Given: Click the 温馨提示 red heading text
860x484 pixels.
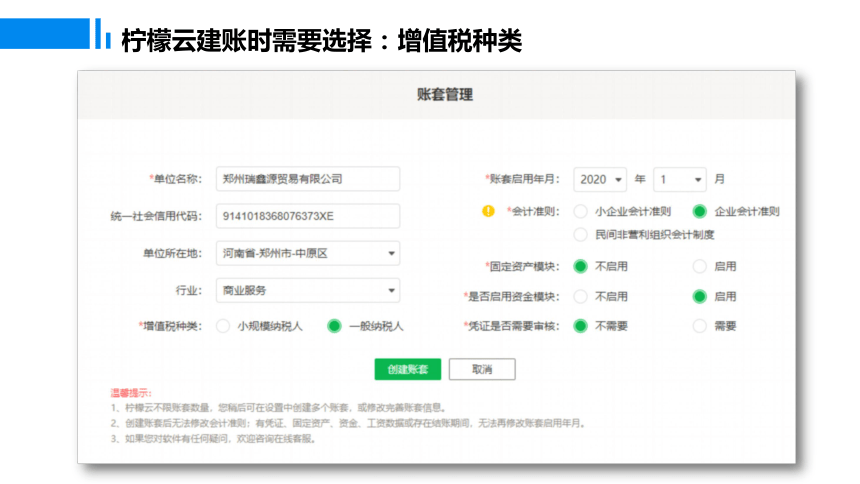Looking at the screenshot, I should 131,392.
